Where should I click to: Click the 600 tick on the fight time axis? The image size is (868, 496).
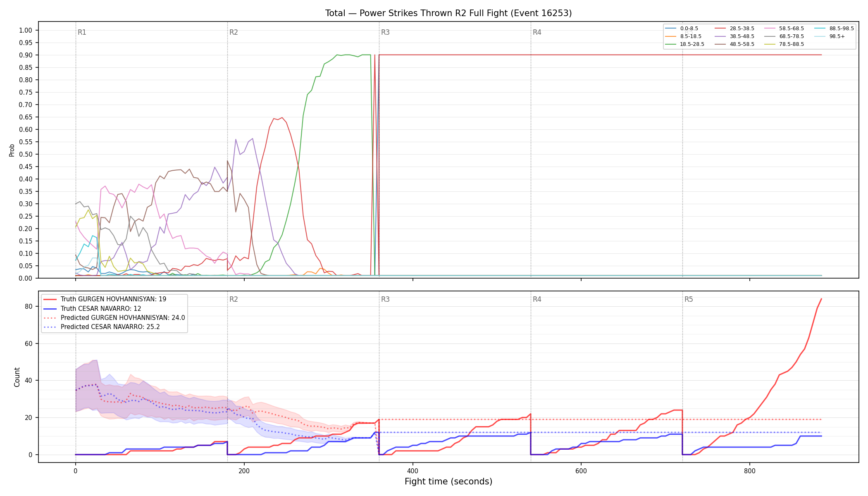(581, 471)
